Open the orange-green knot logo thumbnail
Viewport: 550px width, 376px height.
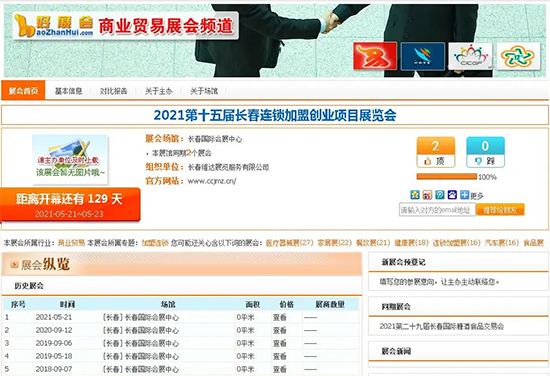click(x=518, y=56)
